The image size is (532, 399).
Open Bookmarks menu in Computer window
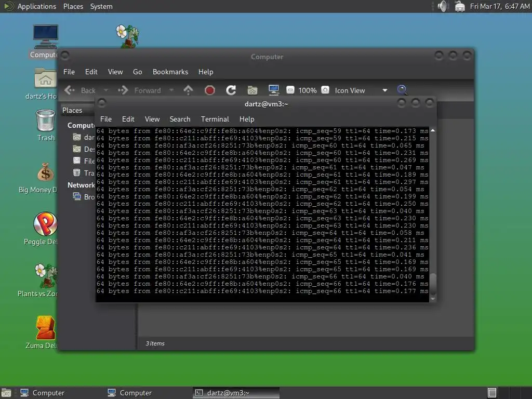(170, 72)
